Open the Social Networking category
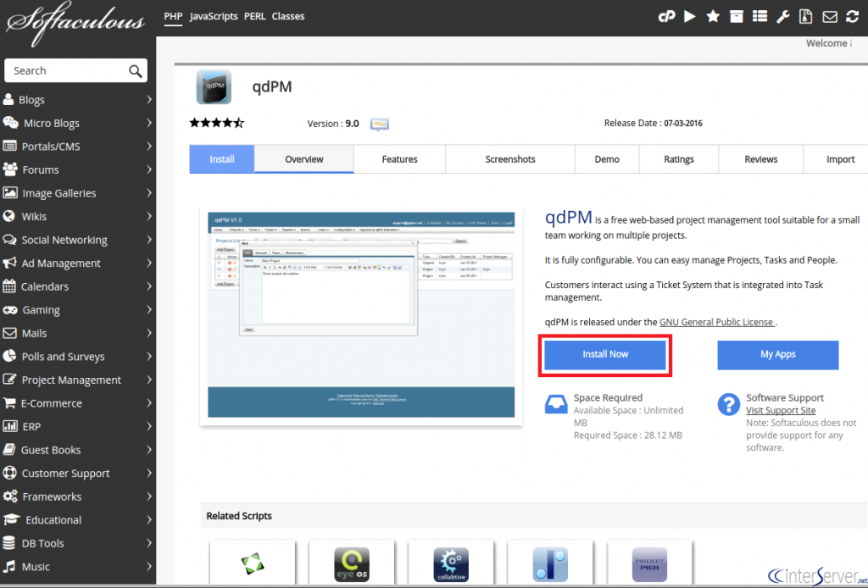 click(77, 240)
